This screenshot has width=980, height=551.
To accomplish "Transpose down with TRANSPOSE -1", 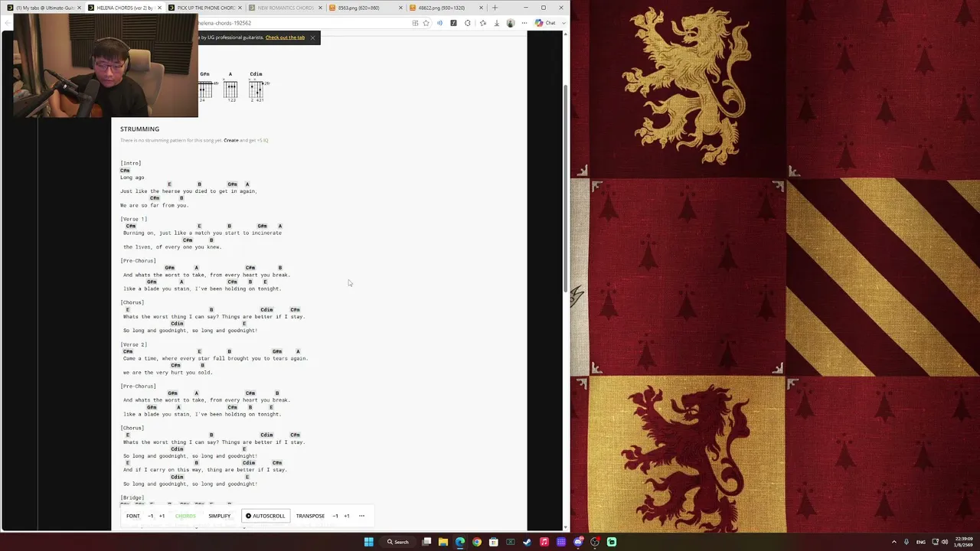I will click(x=335, y=516).
